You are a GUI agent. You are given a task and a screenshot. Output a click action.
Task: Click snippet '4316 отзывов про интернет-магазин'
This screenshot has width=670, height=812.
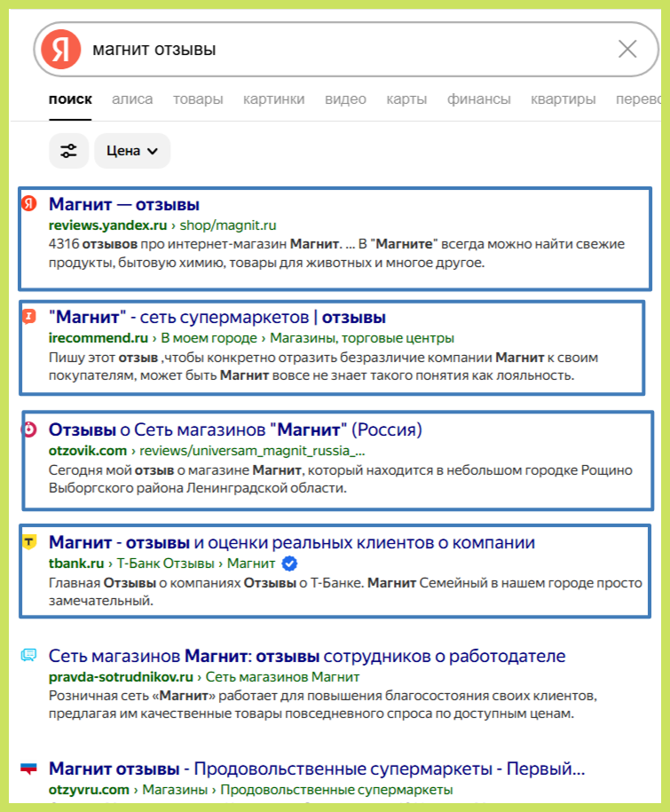336,253
